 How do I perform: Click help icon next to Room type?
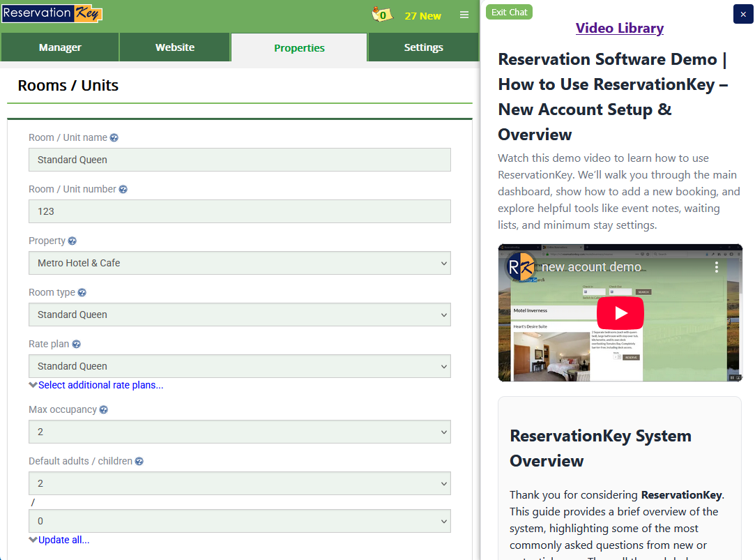click(82, 293)
